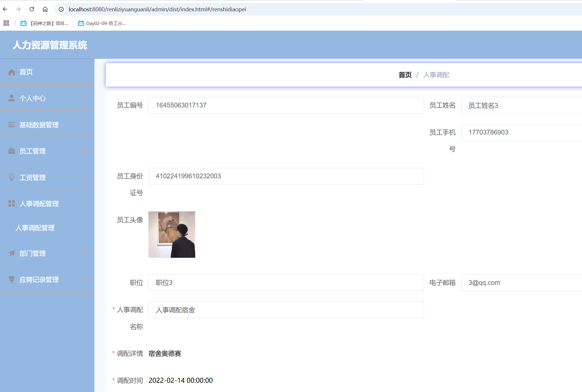Click the browser reload icon
Image resolution: width=582 pixels, height=392 pixels.
click(x=32, y=9)
